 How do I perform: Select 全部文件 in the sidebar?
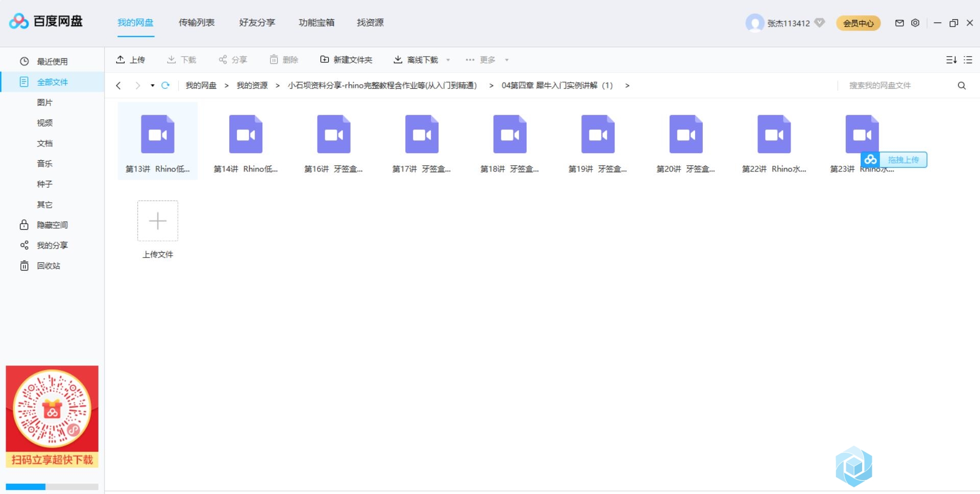pos(52,82)
